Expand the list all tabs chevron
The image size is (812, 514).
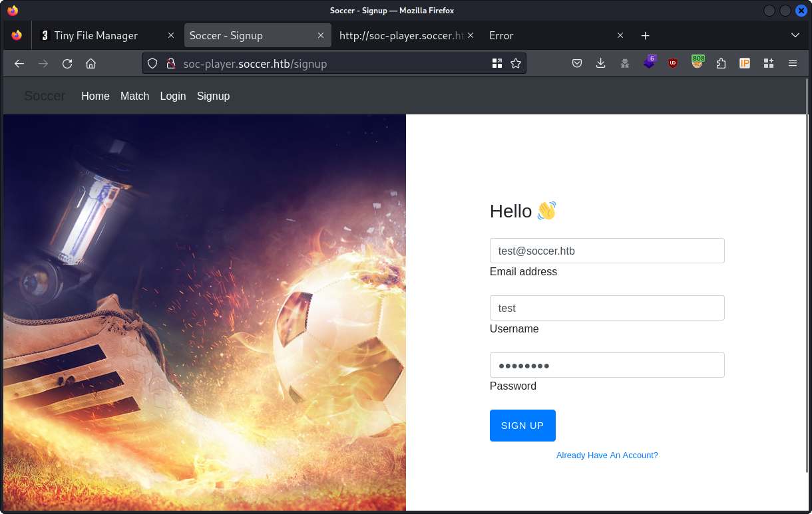click(795, 35)
